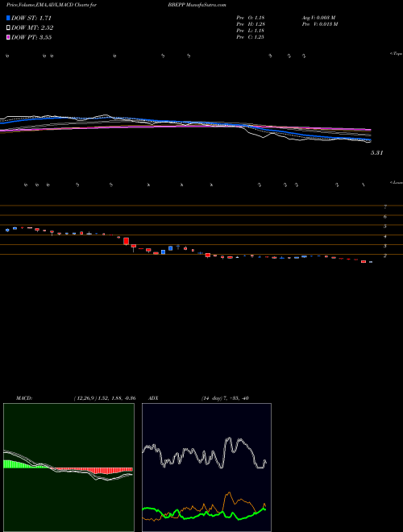Click the MACD '(12,26,9) 1.52, 1.88, -0.36' values
The image size is (403, 532).
[x=105, y=398]
